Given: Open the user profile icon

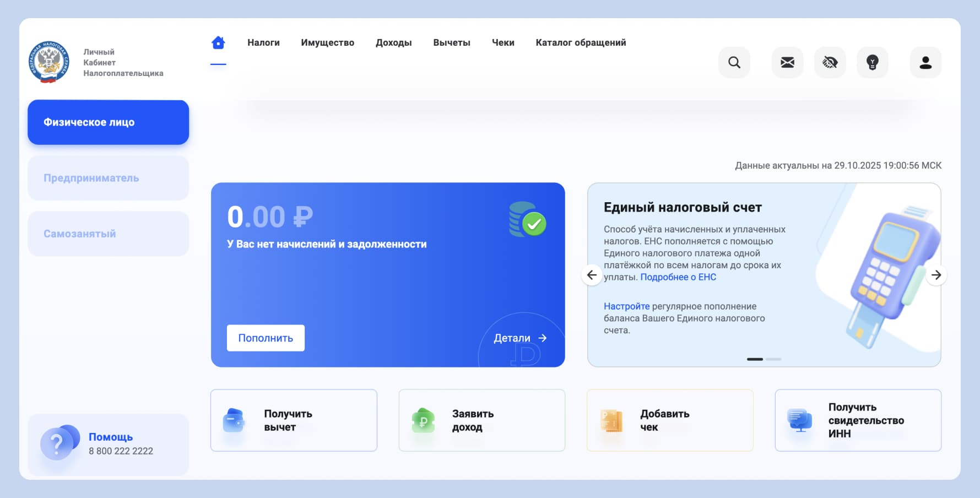Looking at the screenshot, I should (x=925, y=62).
